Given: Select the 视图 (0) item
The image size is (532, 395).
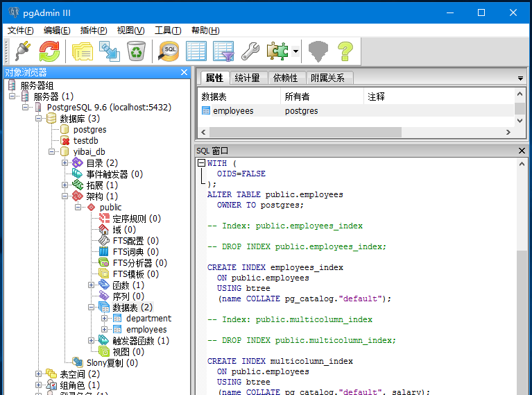Looking at the screenshot, I should point(128,351).
